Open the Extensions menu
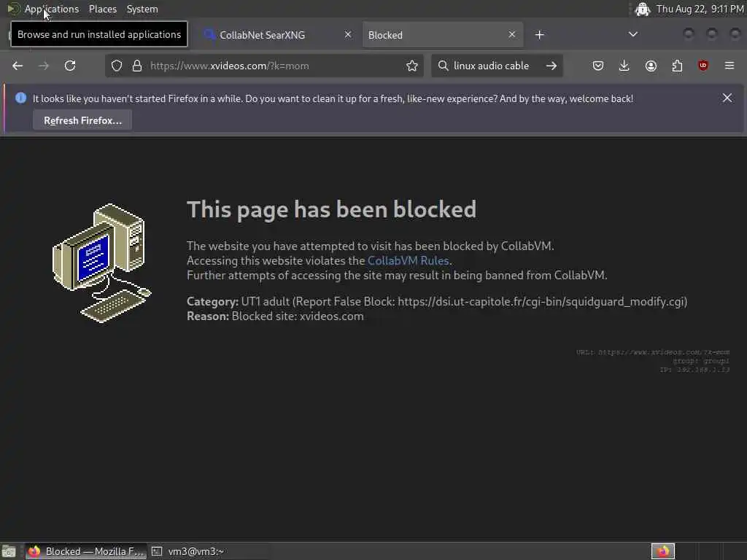 click(x=677, y=66)
